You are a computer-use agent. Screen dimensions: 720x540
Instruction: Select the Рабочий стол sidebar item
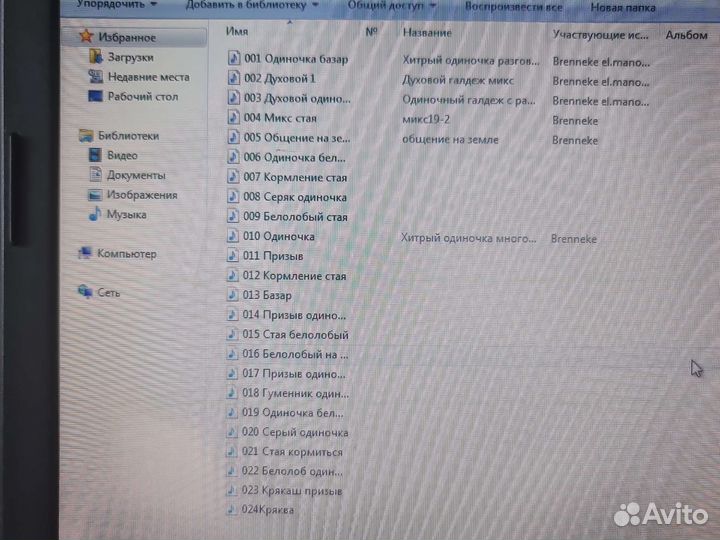click(x=140, y=97)
